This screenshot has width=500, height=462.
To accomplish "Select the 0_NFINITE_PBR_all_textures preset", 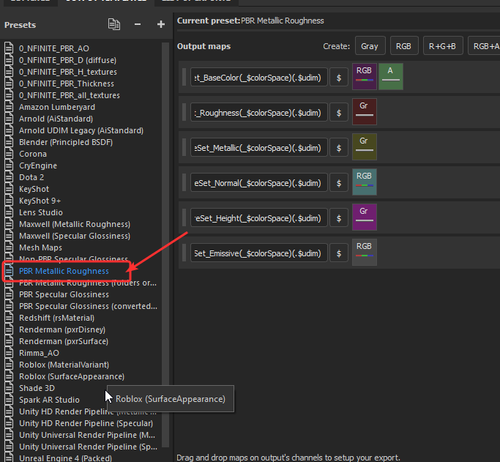I will coord(69,95).
